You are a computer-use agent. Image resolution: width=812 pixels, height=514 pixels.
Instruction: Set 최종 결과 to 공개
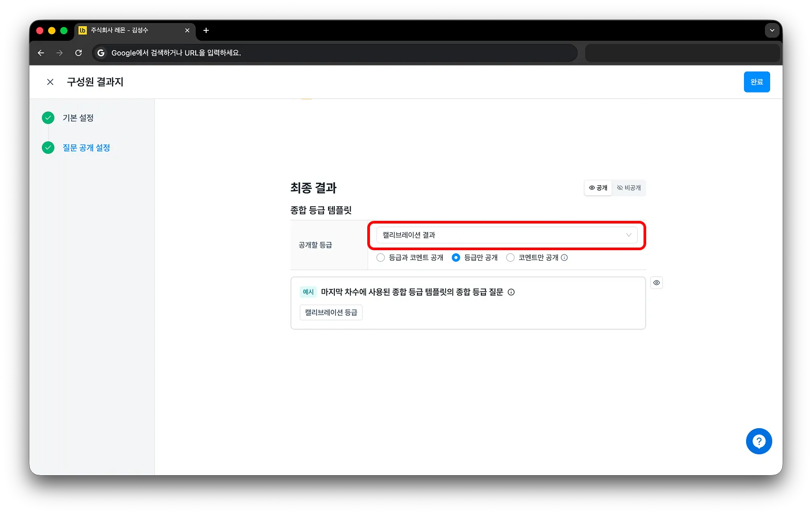[x=598, y=188]
